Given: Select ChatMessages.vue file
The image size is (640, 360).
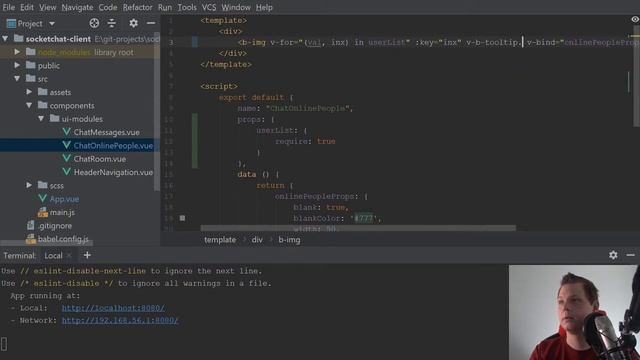Looking at the screenshot, I should [x=106, y=132].
